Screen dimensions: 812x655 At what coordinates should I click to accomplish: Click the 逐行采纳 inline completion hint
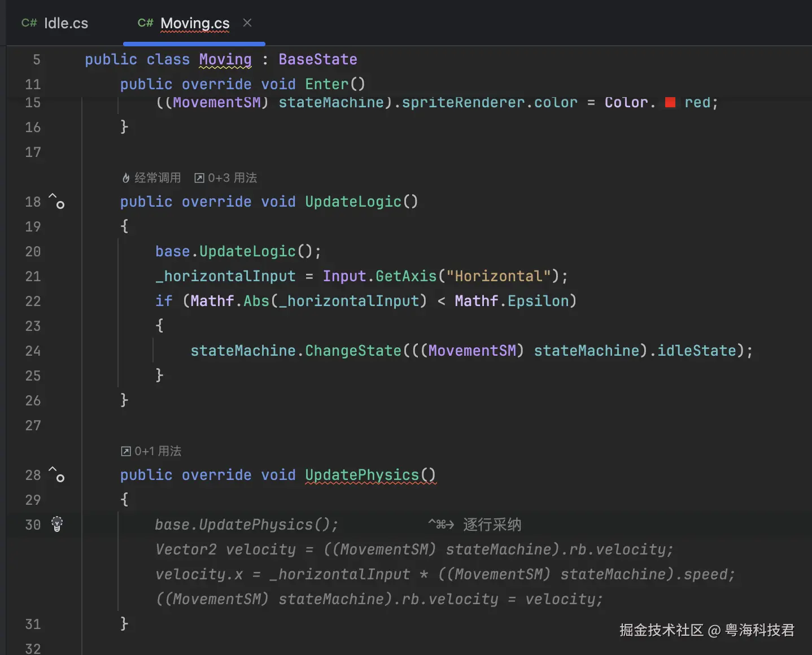492,525
